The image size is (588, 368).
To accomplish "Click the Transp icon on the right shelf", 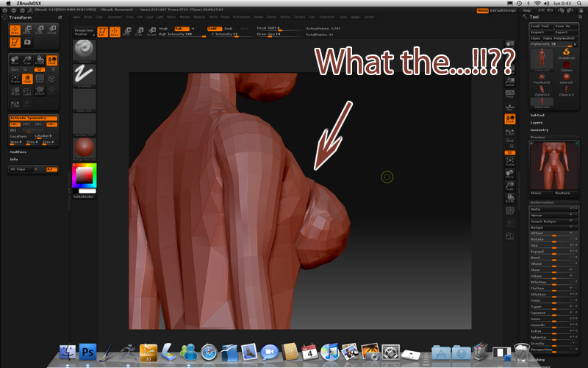I will coord(509,224).
